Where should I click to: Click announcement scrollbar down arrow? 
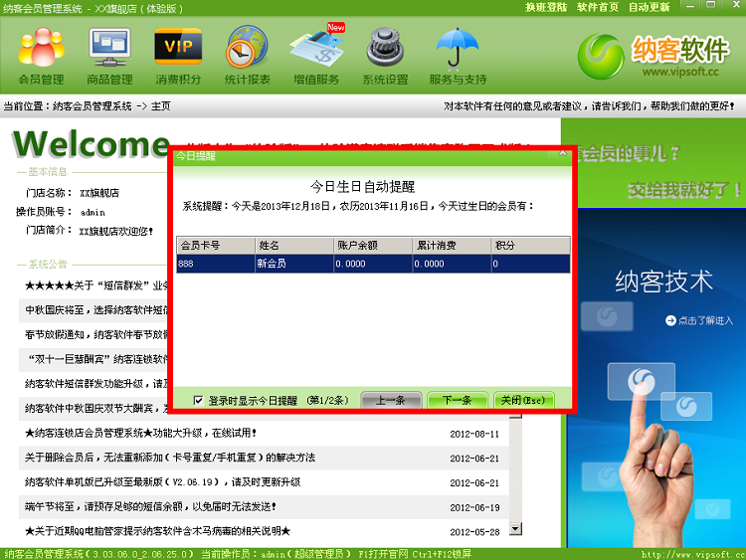(x=515, y=528)
